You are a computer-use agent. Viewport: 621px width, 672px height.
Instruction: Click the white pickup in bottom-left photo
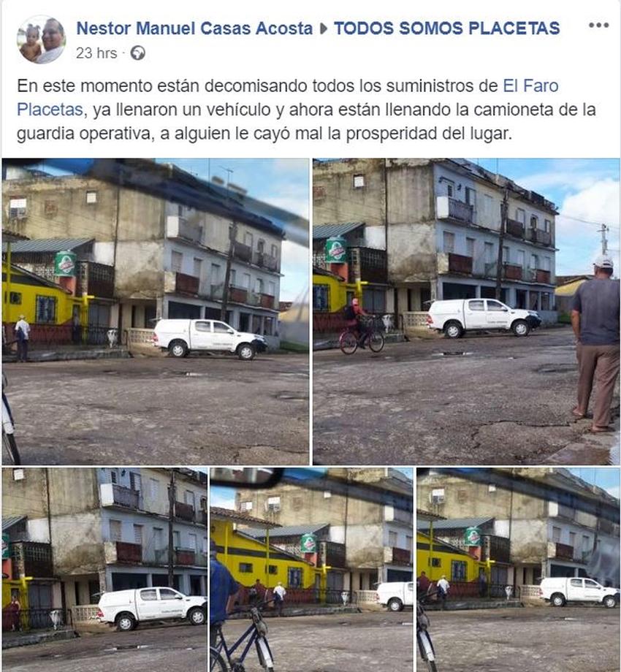[153, 608]
